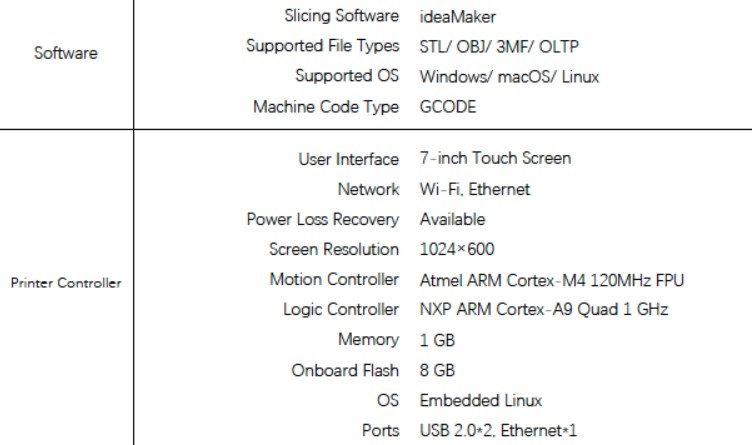Select the ideaMaker slicing software value
This screenshot has height=445, width=752.
(x=458, y=17)
